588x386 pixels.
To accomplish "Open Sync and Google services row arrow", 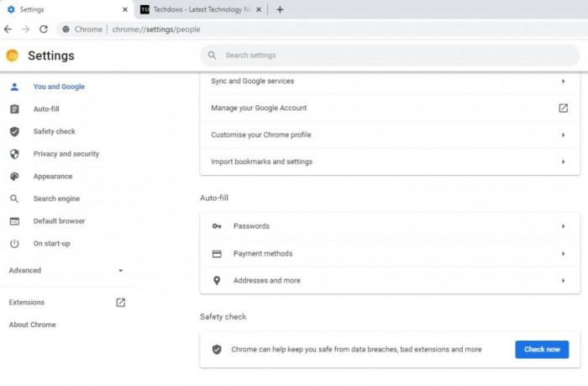I will 563,82.
